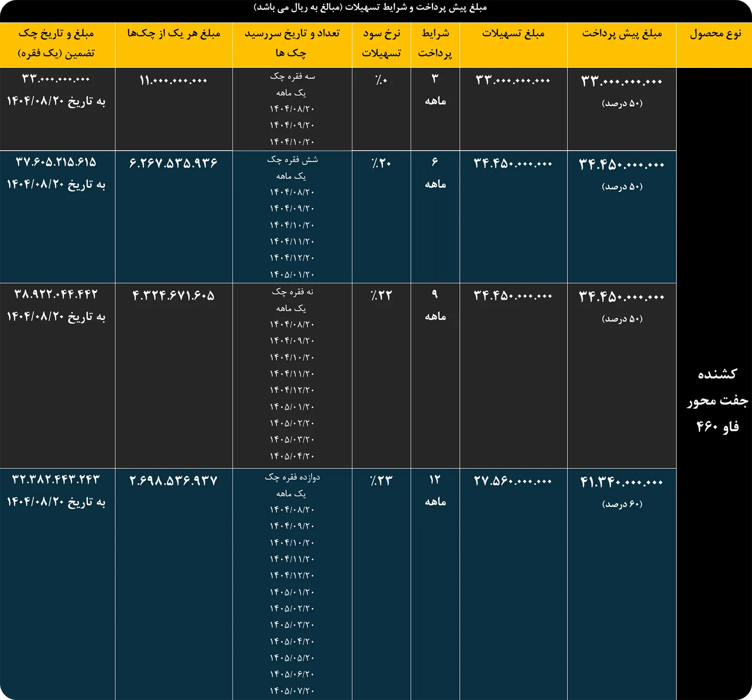752x700 pixels.
Task: Select the 'مبلغ و تاریخ چک تضمین' header
Action: pos(57,43)
